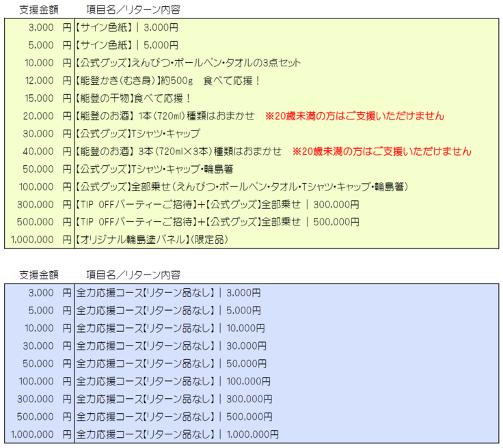Select the 【サイン色紙】| 5,000円 row text
Screen dimensions: 503x448
(x=126, y=45)
